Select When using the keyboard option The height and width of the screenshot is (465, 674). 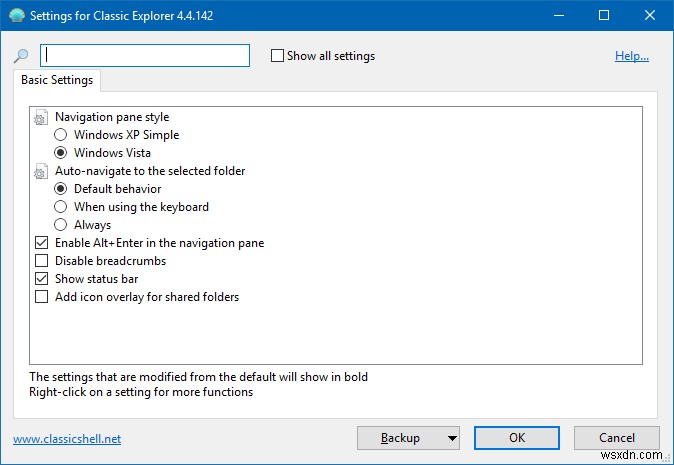coord(61,207)
